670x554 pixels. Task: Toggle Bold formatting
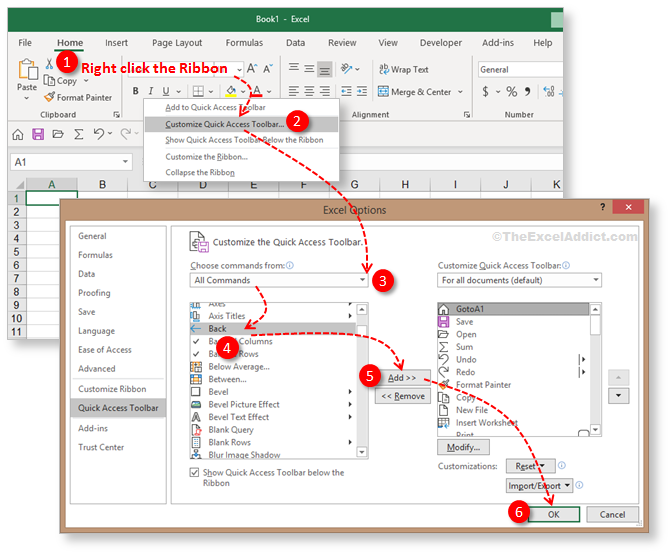point(135,91)
